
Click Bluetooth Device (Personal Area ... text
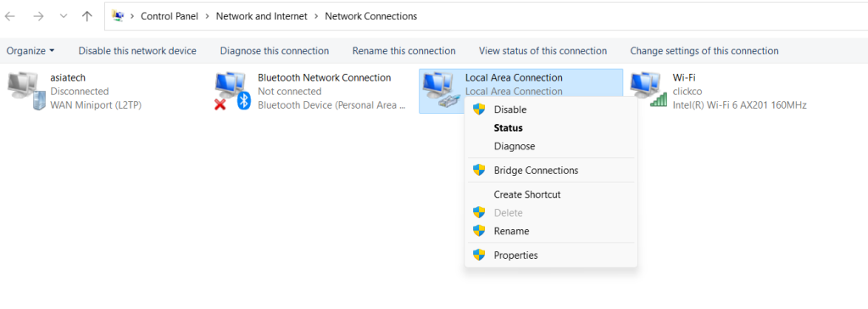pyautogui.click(x=332, y=105)
